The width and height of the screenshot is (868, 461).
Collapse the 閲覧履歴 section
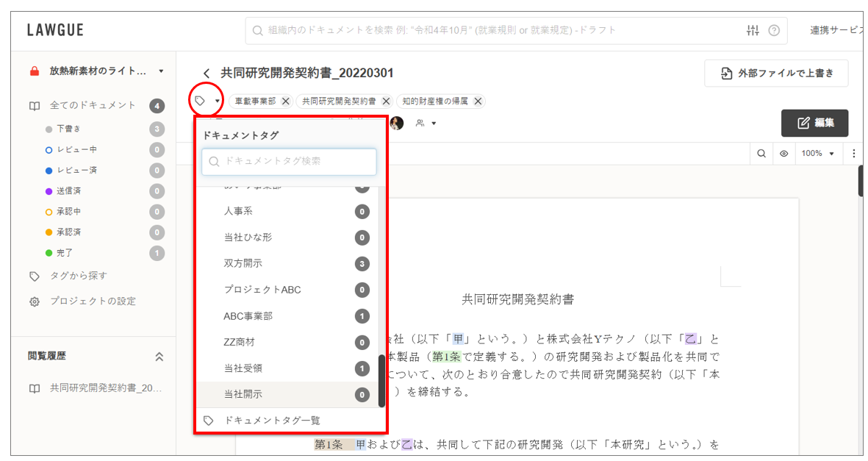159,356
